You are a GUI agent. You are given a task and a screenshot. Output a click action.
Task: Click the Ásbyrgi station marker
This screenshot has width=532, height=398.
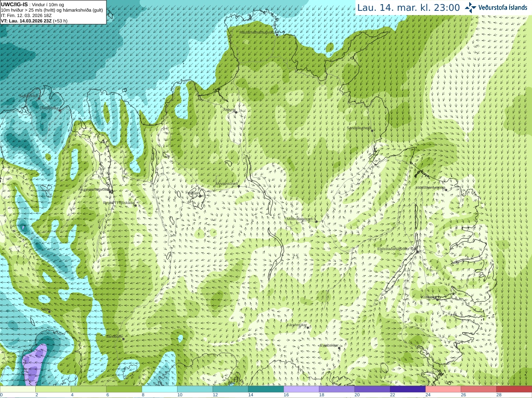click(236, 112)
